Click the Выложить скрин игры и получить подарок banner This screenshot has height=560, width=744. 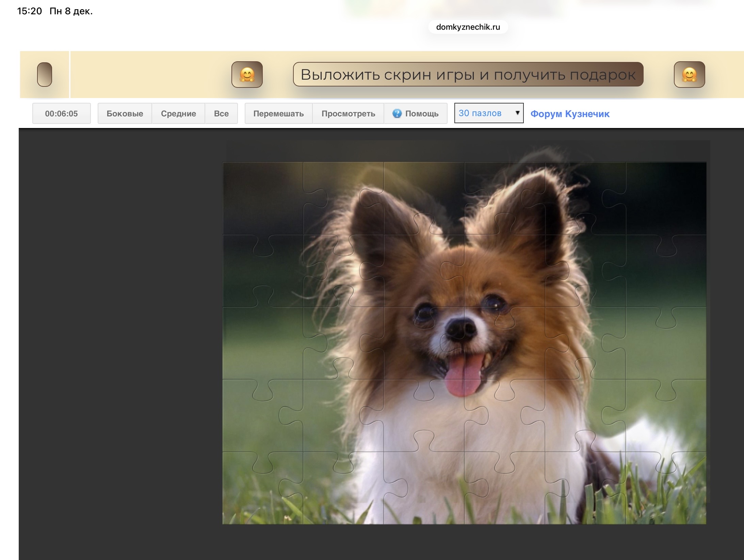(x=468, y=74)
